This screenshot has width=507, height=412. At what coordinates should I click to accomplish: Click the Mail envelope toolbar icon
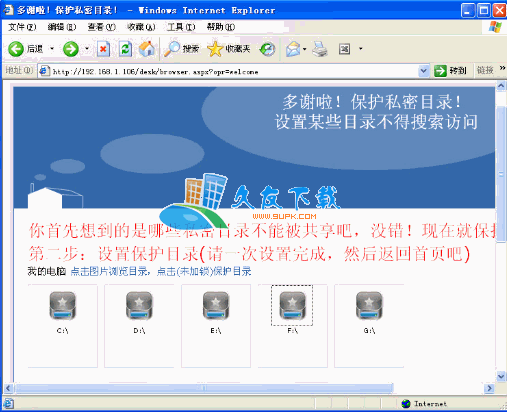pyautogui.click(x=293, y=49)
